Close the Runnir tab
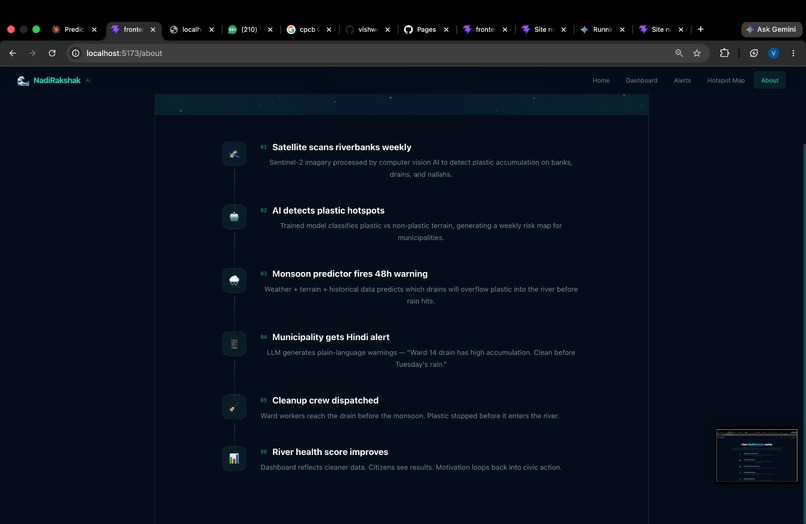This screenshot has height=524, width=806. pyautogui.click(x=622, y=29)
